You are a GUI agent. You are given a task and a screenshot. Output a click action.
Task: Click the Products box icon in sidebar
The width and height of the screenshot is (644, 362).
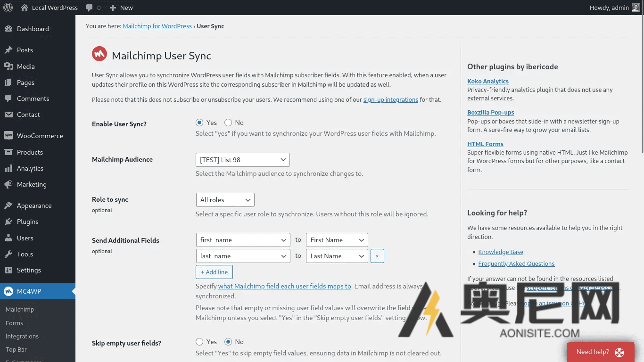click(x=8, y=152)
